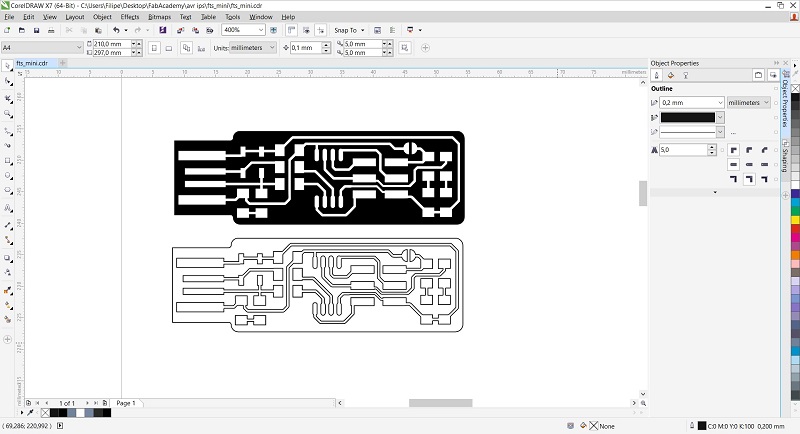Toggle All Pages layout button
800x434 pixels.
point(187,48)
